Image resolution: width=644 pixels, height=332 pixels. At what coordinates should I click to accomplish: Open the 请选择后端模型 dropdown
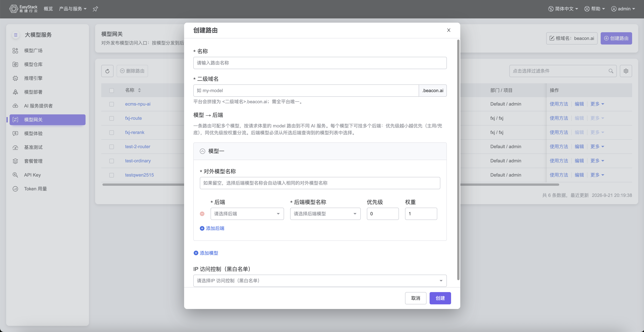(325, 214)
